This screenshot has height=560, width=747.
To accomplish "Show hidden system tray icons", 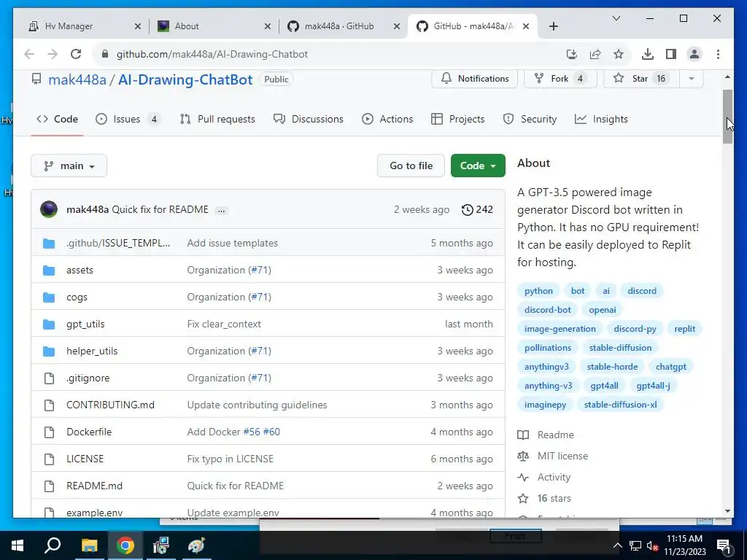I will click(x=617, y=545).
